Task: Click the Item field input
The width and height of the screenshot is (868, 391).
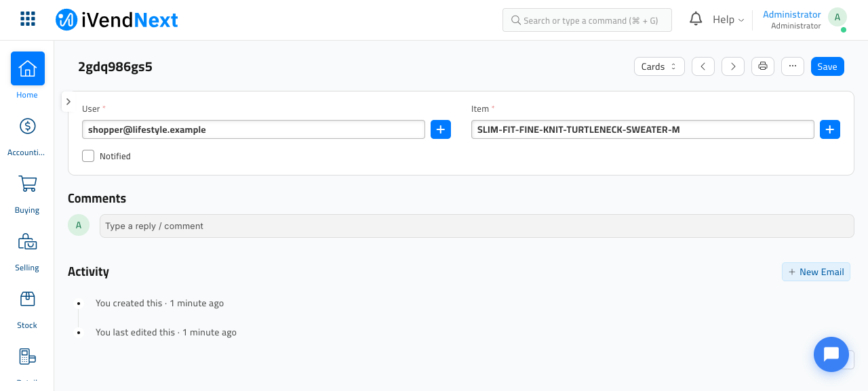Action: point(643,129)
